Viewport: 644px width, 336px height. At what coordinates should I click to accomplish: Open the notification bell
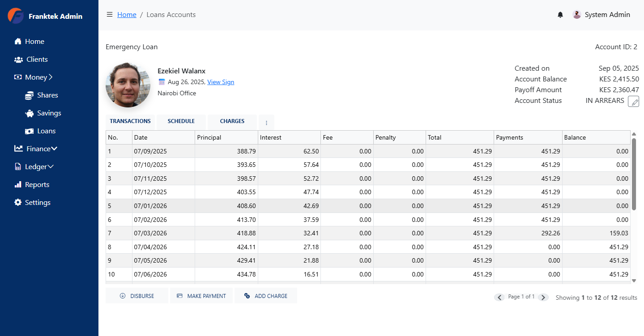click(x=560, y=14)
